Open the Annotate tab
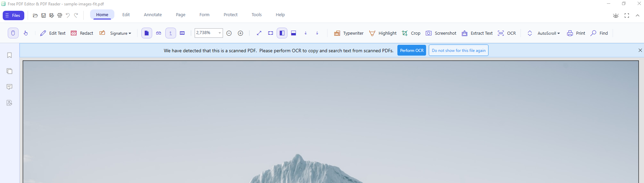 (x=153, y=15)
